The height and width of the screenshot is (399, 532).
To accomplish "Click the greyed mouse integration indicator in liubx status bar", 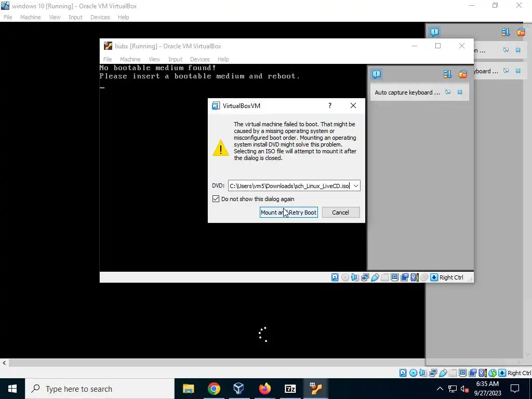I will 424,277.
